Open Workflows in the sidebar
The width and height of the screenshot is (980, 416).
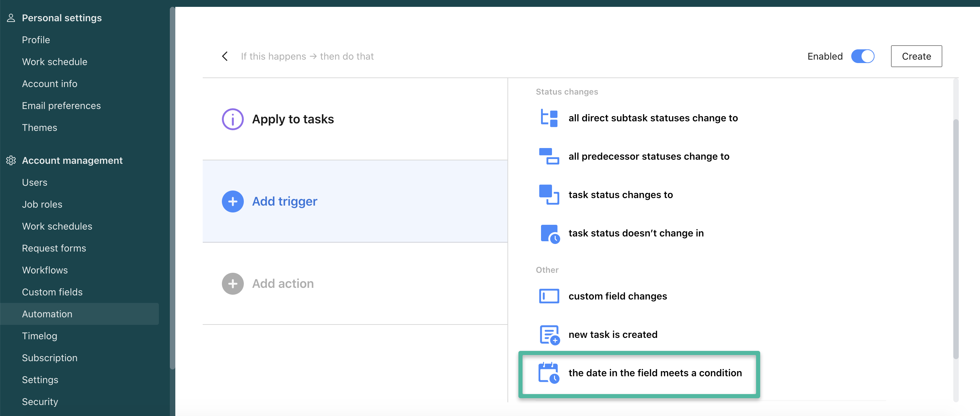coord(45,270)
